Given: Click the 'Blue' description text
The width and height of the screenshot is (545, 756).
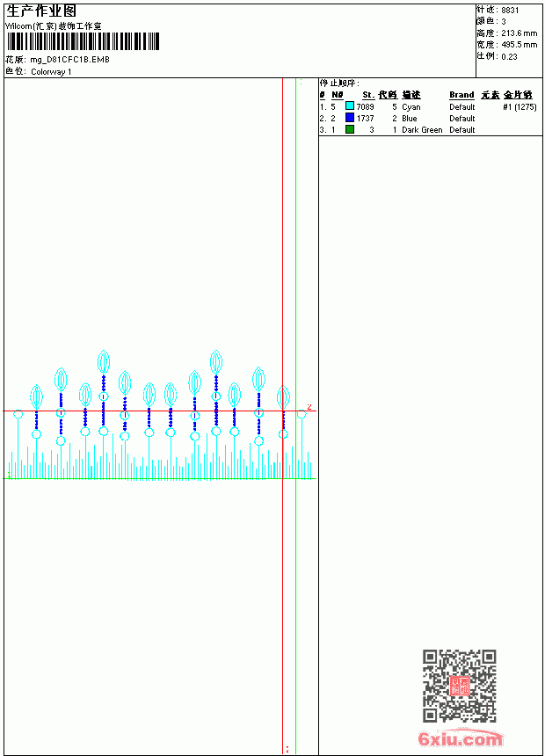Looking at the screenshot, I should pyautogui.click(x=409, y=119).
